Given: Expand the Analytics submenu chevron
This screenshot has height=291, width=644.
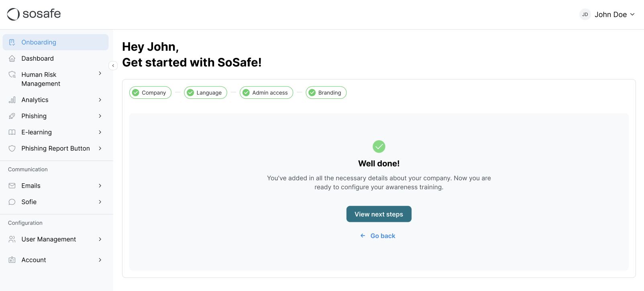Looking at the screenshot, I should (x=100, y=100).
